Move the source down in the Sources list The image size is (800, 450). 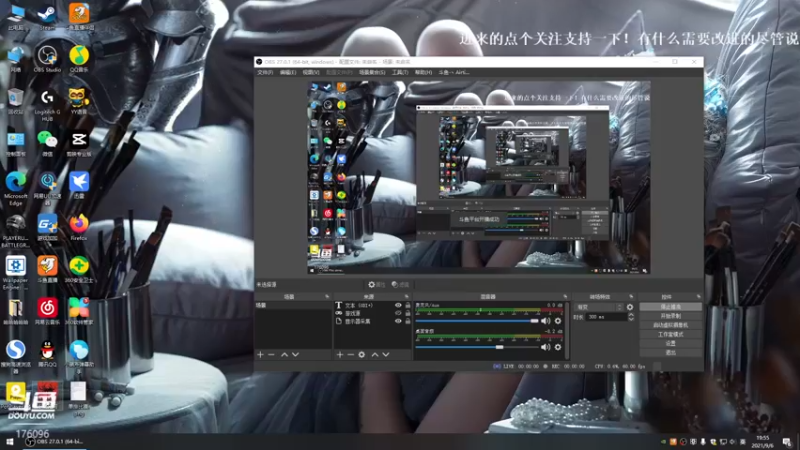[386, 355]
